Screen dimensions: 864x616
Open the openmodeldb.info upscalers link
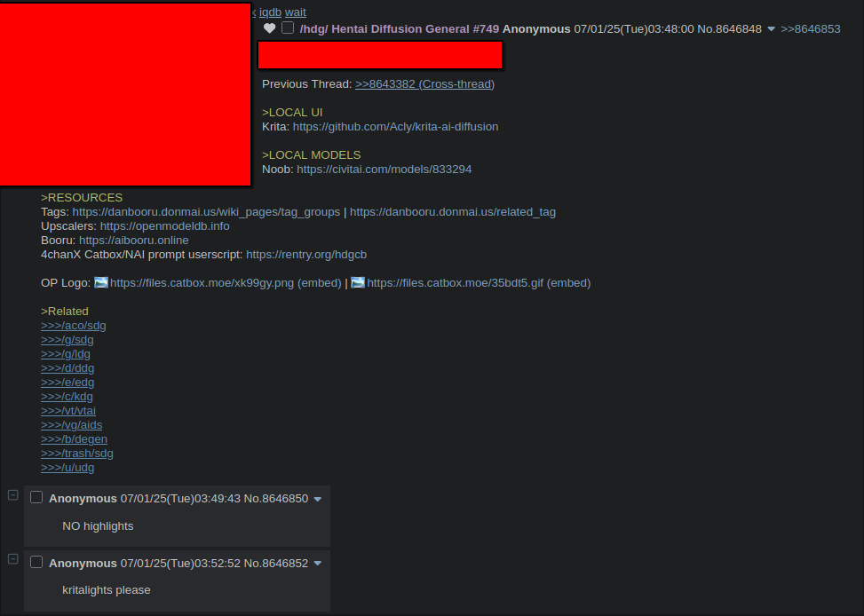pos(165,226)
